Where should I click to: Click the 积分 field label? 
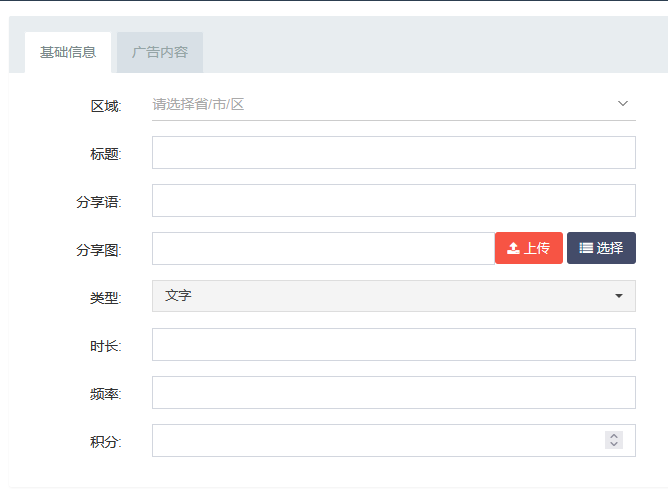[x=105, y=442]
